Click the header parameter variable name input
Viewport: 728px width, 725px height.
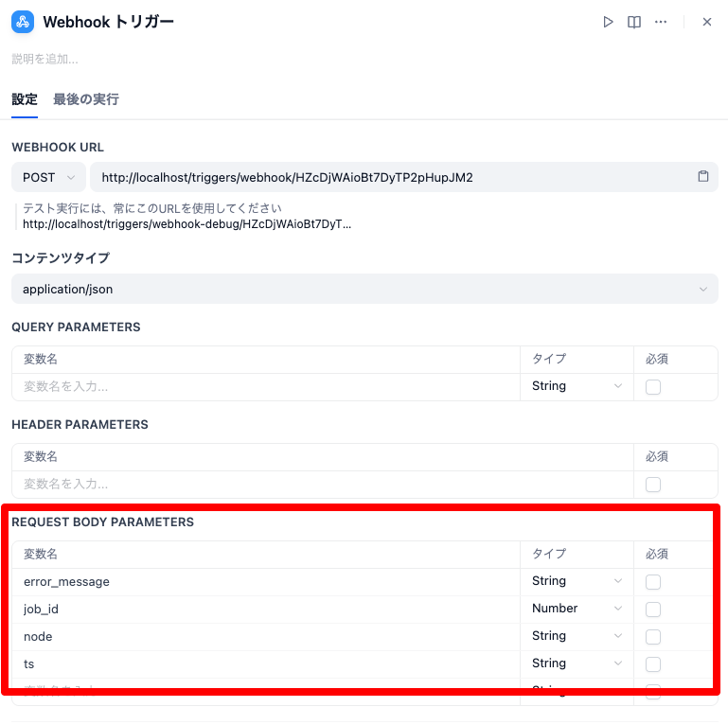click(323, 484)
